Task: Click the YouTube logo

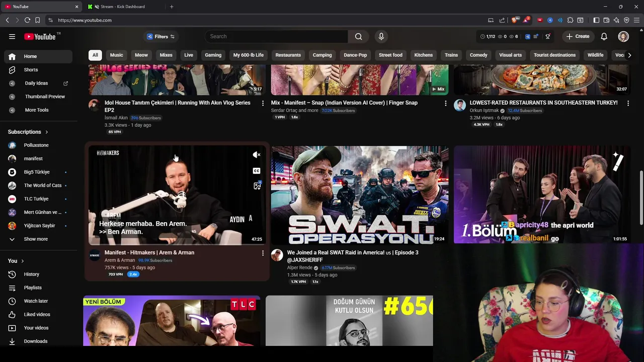Action: click(40, 36)
